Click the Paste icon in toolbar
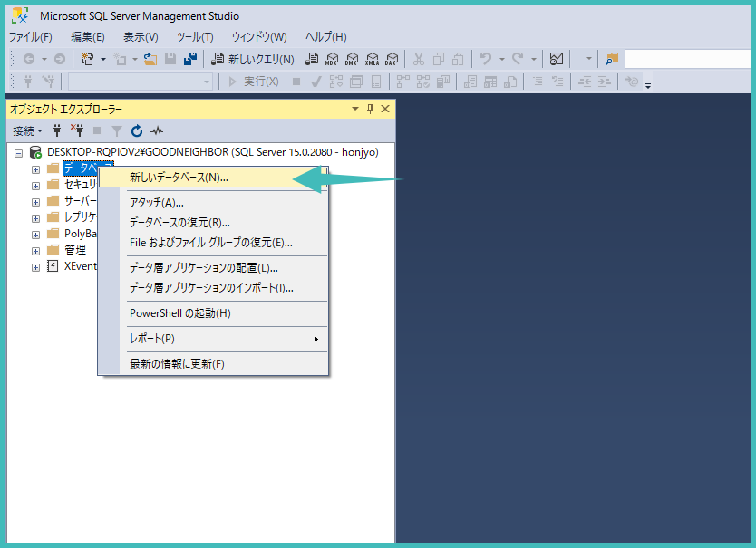The width and height of the screenshot is (756, 548). click(x=458, y=59)
